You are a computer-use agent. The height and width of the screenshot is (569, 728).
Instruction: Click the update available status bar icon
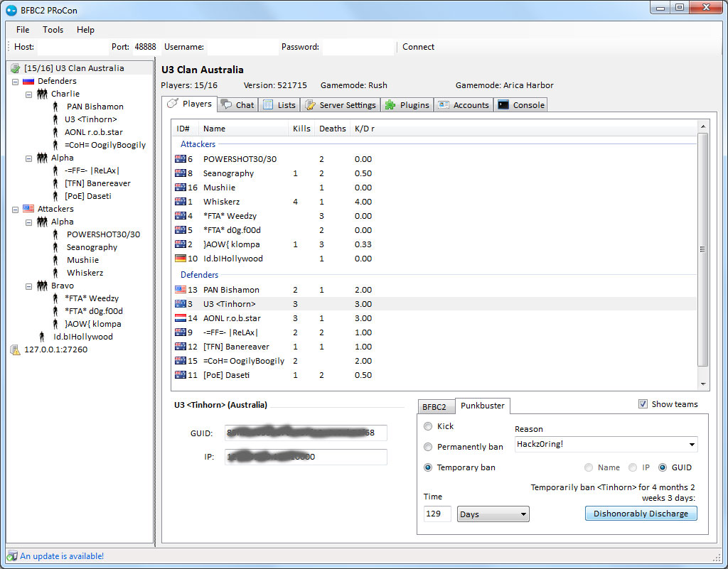12,556
